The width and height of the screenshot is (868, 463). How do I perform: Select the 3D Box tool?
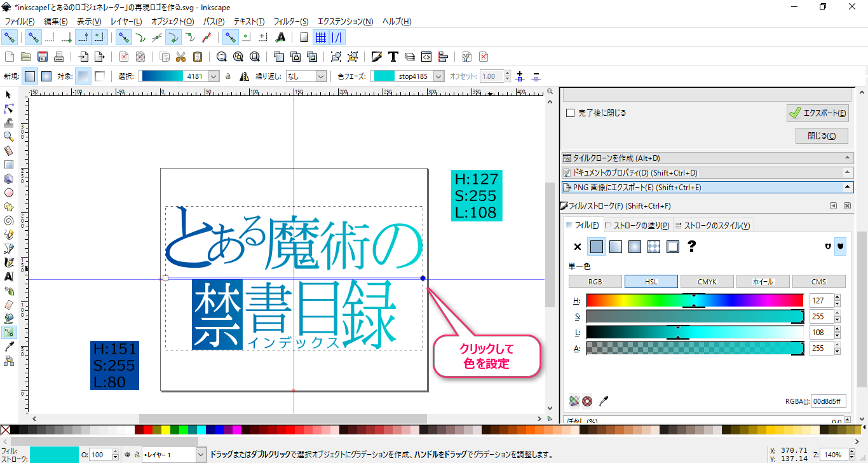point(9,178)
